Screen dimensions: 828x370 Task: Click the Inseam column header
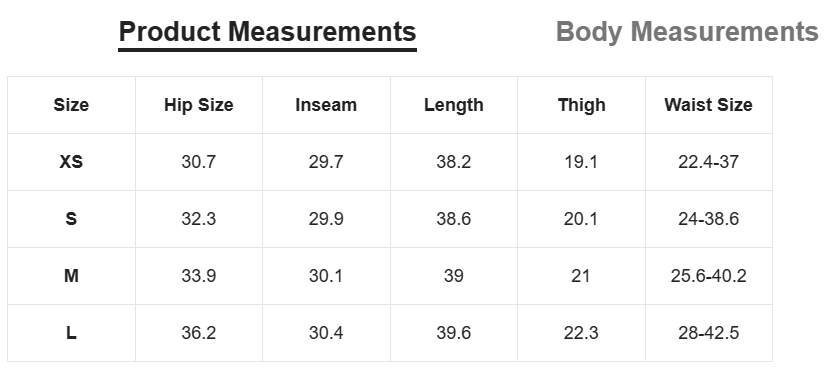326,105
